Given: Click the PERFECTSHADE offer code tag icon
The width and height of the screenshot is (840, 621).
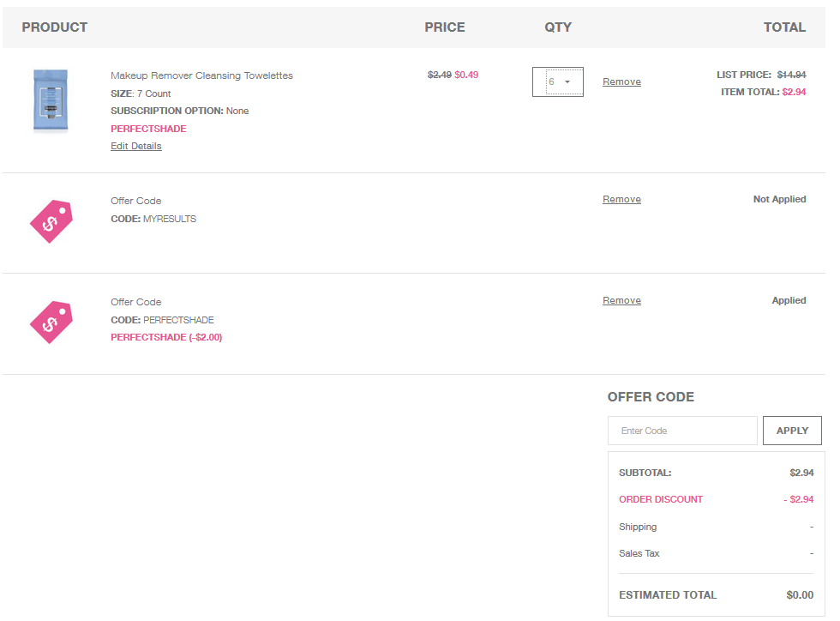Looking at the screenshot, I should tap(51, 323).
